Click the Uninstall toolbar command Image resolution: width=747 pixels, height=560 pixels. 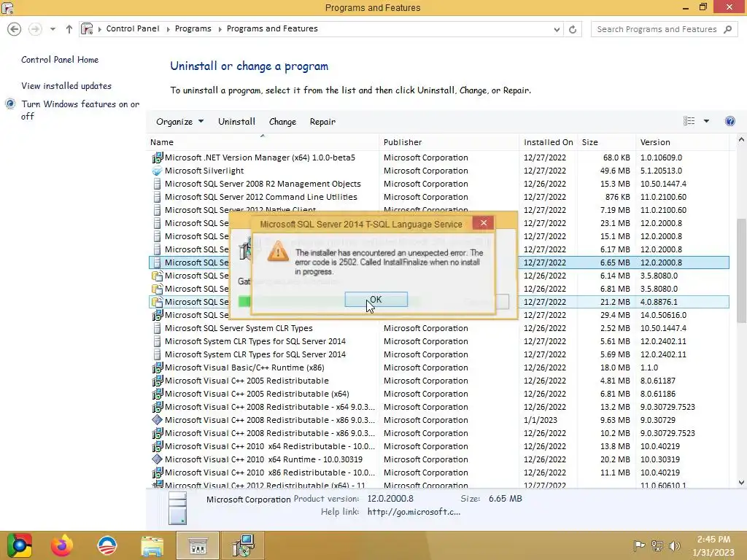[237, 122]
